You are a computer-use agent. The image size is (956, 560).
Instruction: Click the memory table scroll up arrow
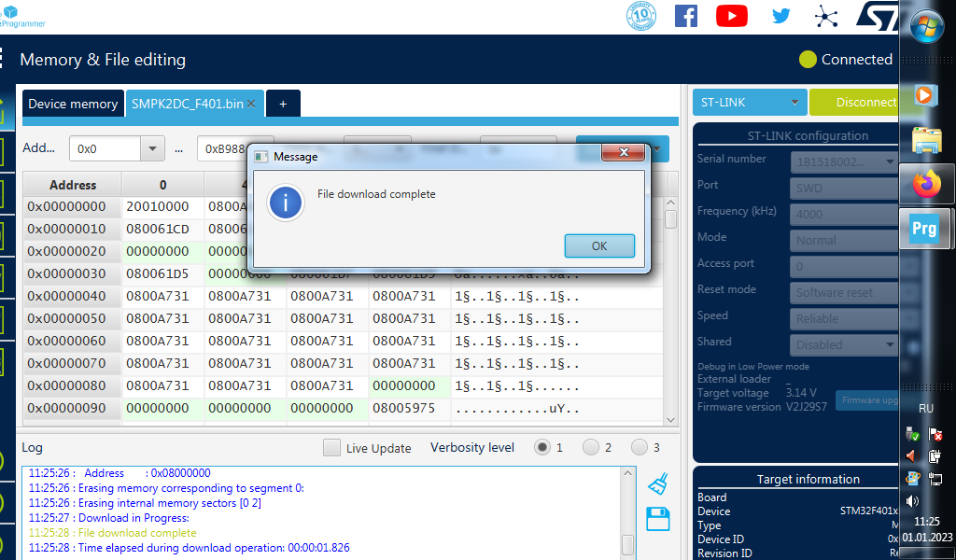pos(670,203)
